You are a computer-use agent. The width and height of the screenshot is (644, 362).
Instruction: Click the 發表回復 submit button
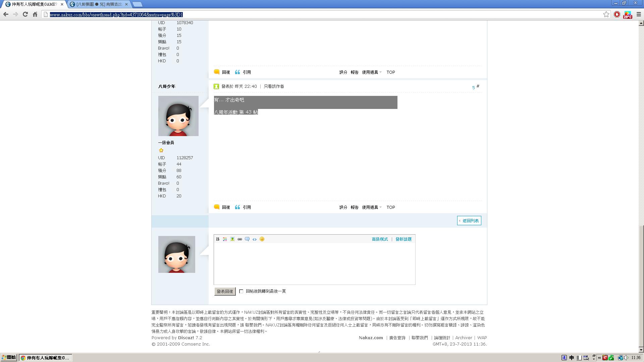pyautogui.click(x=225, y=292)
